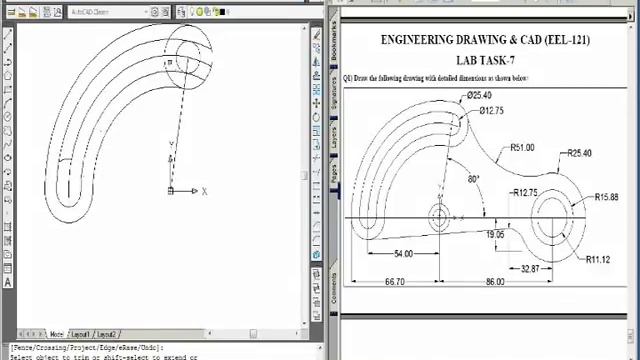Select the Arc tool
The width and height of the screenshot is (640, 360).
coord(8,104)
